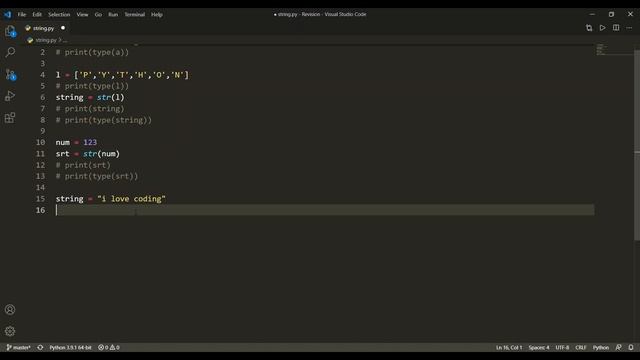Open notifications bell icon
The image size is (640, 360).
tap(631, 347)
